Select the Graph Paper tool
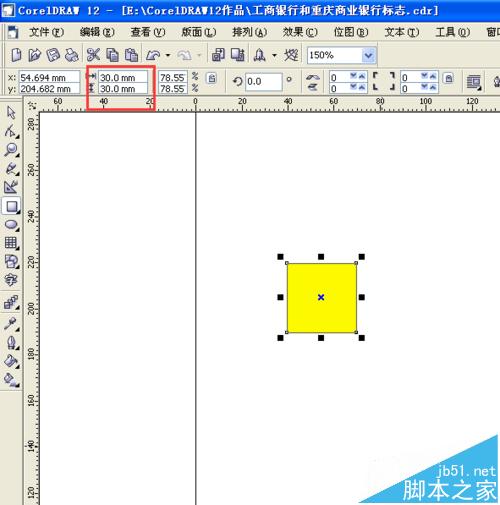500x505 pixels. pos(11,243)
